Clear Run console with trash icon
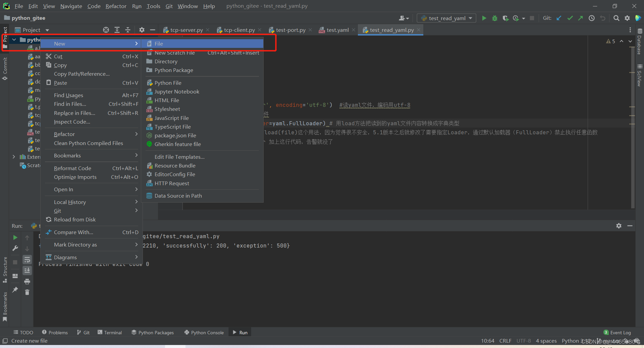 pyautogui.click(x=27, y=292)
